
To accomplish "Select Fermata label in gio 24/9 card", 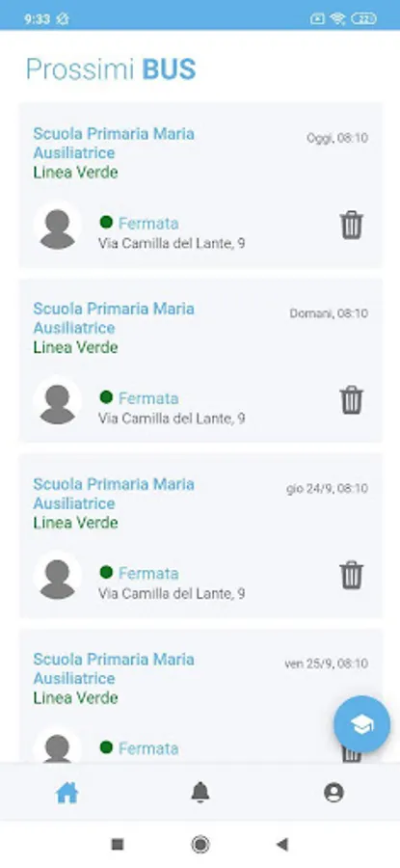I will coord(148,574).
